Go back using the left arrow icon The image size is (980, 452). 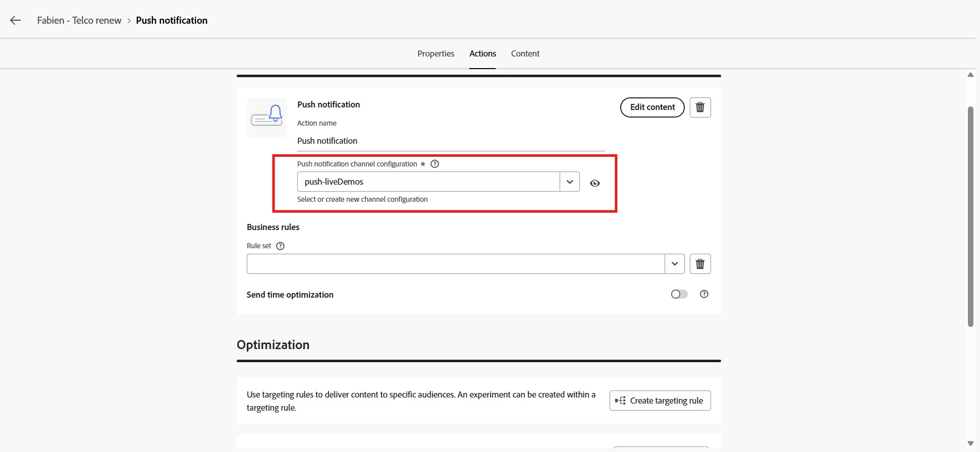(16, 20)
